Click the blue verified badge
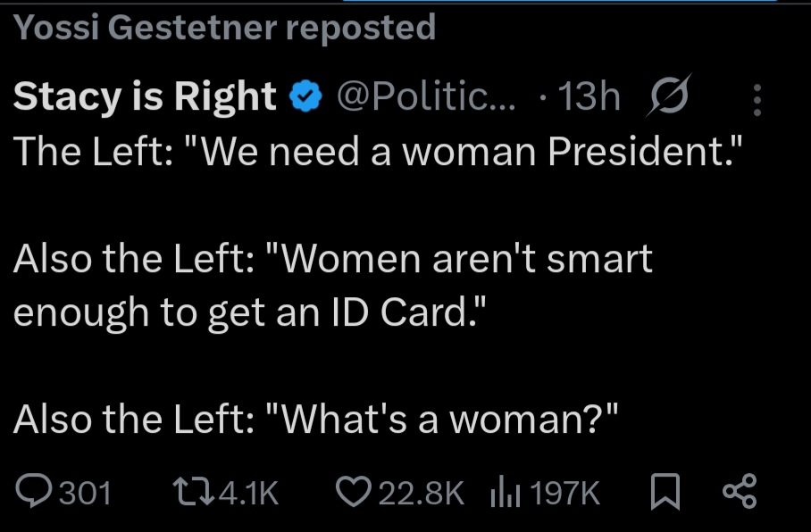This screenshot has width=811, height=532. click(305, 96)
